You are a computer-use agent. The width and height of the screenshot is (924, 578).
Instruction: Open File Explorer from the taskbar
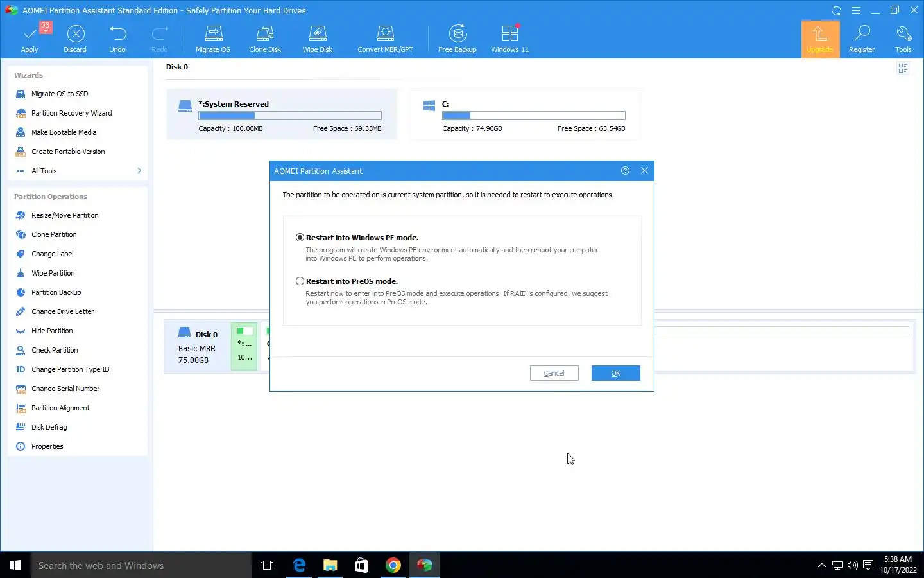point(330,565)
